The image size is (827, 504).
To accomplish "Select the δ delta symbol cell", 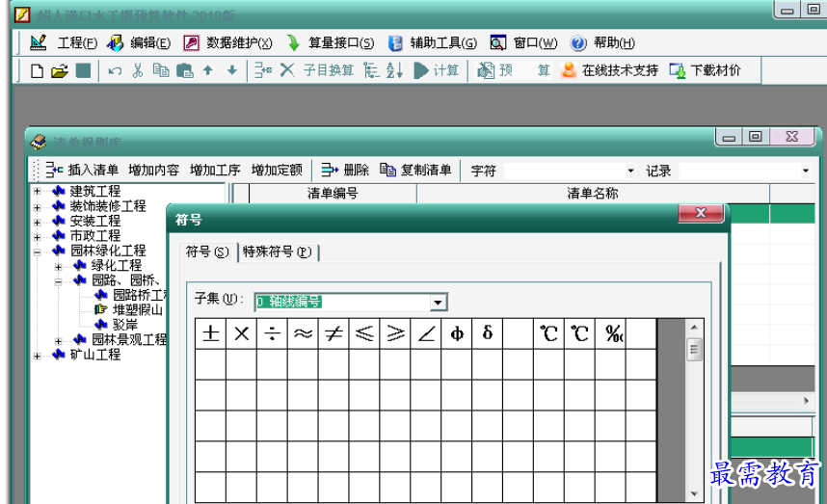I will click(x=488, y=333).
